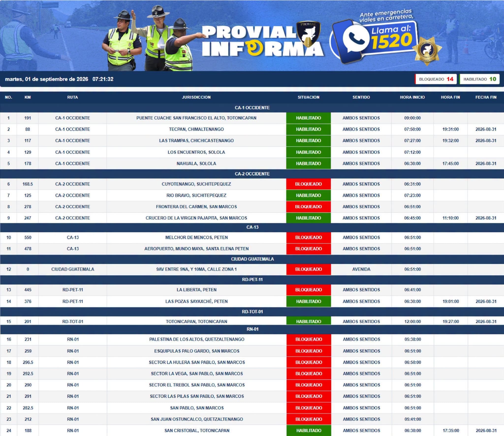Click the FECHA FIN column header
Viewport: 504px width, 436px height.
(486, 97)
